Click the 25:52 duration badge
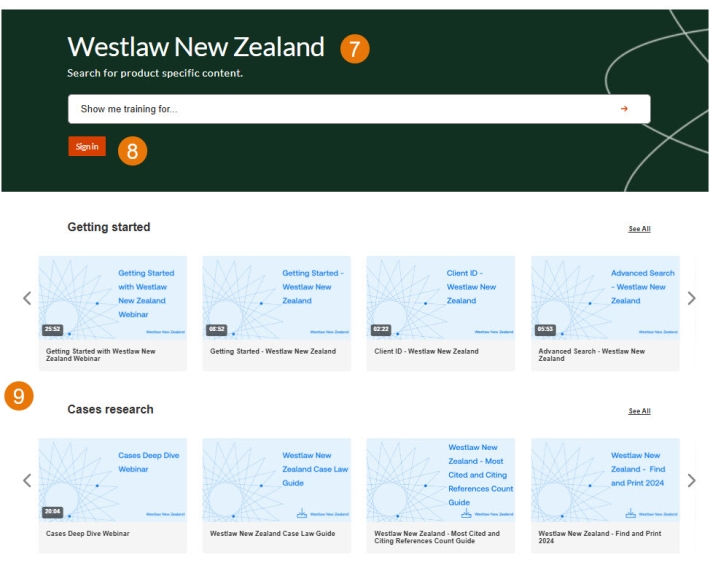Image resolution: width=710 pixels, height=568 pixels. [53, 329]
